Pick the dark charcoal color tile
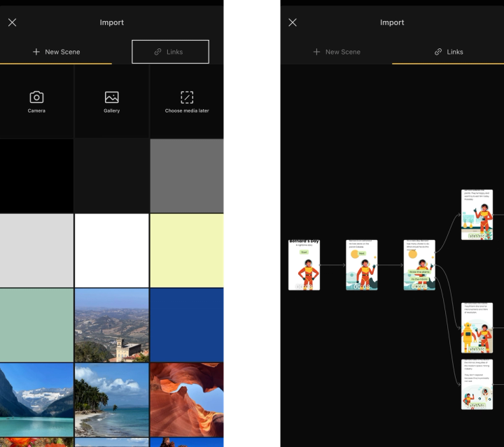504x447 pixels. coord(111,176)
